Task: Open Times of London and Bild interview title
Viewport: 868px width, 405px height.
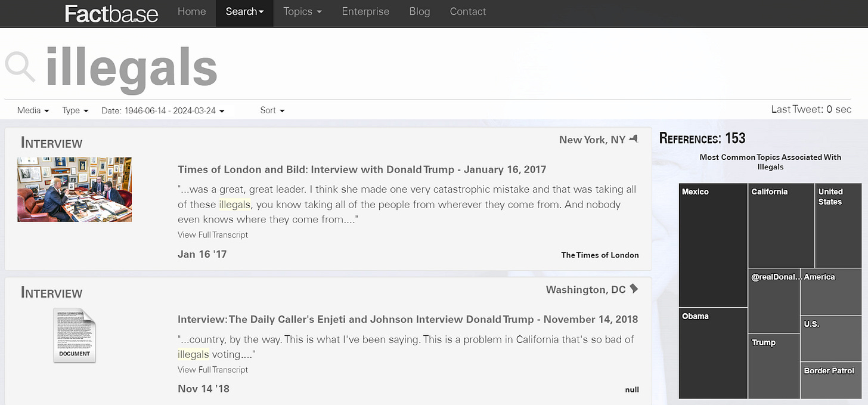Action: (x=362, y=169)
